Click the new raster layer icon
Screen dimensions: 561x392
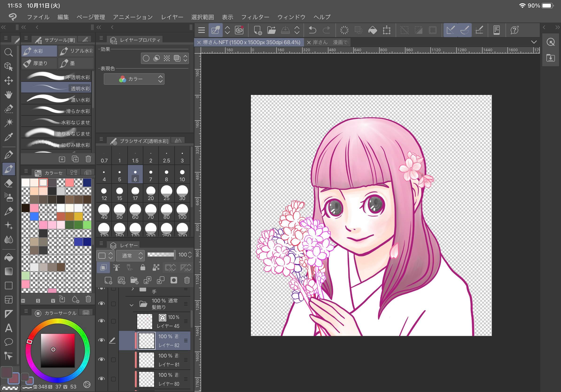tap(108, 280)
